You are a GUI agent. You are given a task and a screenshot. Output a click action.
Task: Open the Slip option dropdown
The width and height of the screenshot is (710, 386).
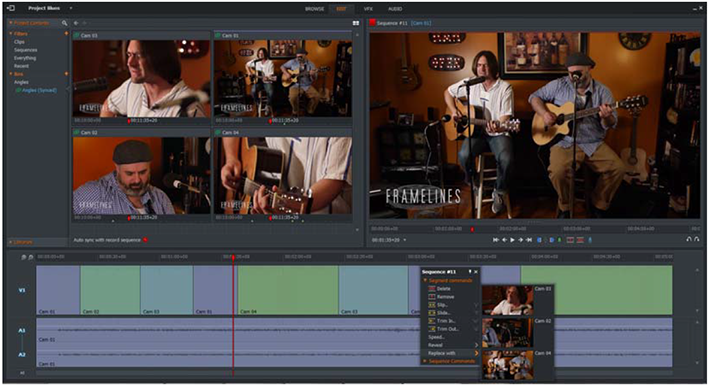[476, 305]
